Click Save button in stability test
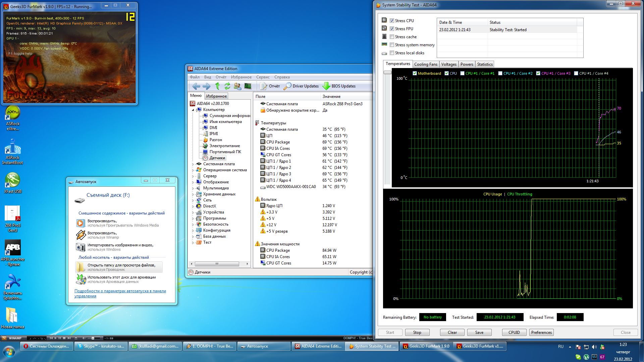Image resolution: width=644 pixels, height=362 pixels. tap(479, 333)
